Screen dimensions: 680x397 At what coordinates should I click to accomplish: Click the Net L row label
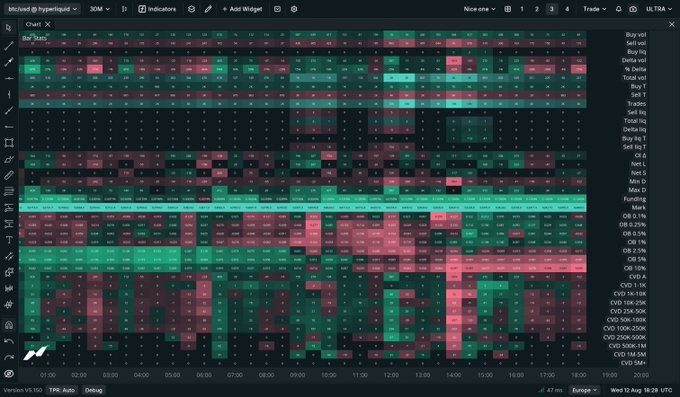[638, 164]
